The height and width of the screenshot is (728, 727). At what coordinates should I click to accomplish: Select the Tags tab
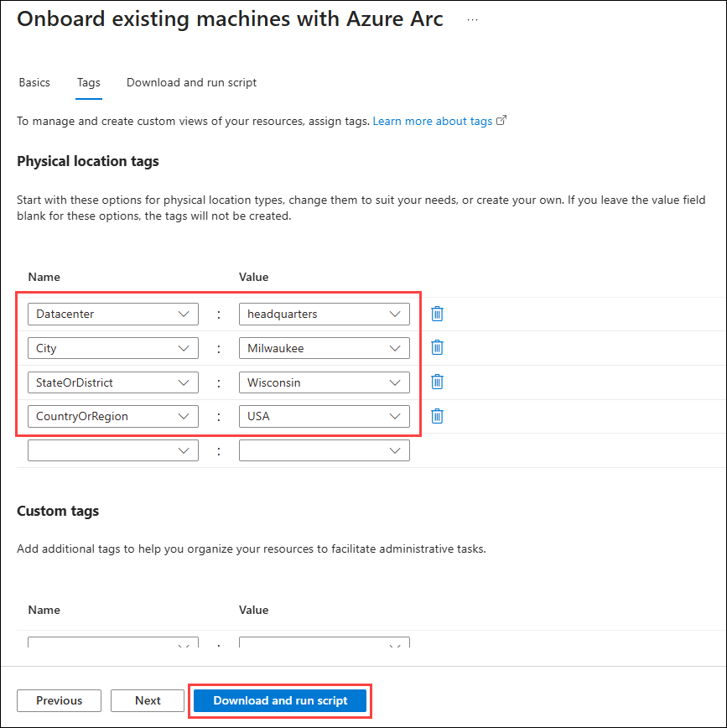tap(88, 82)
